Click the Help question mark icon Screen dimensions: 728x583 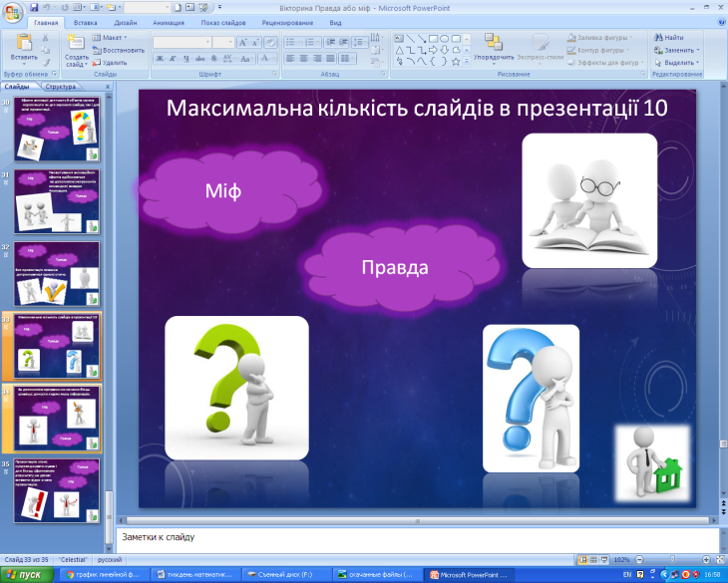tap(718, 21)
